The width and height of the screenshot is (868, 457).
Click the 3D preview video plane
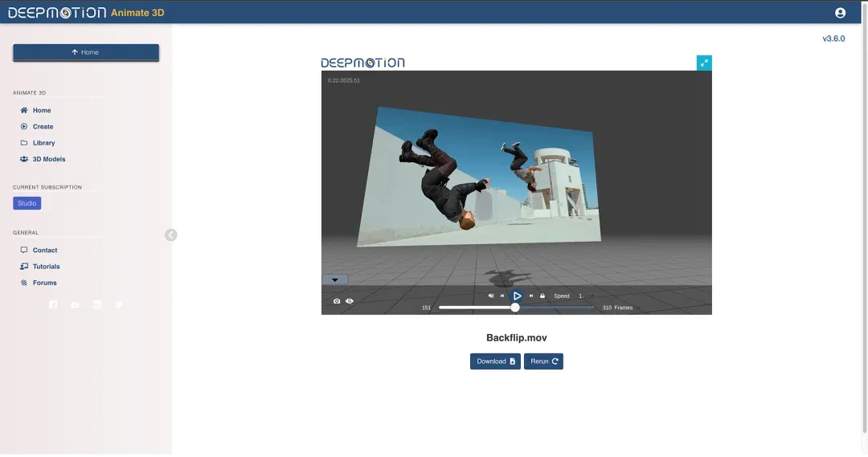click(x=479, y=177)
